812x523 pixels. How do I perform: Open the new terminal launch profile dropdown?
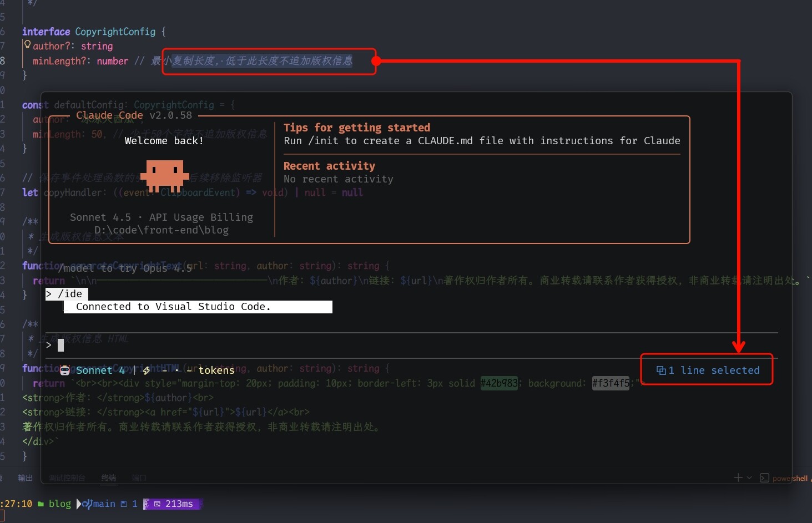click(x=749, y=478)
